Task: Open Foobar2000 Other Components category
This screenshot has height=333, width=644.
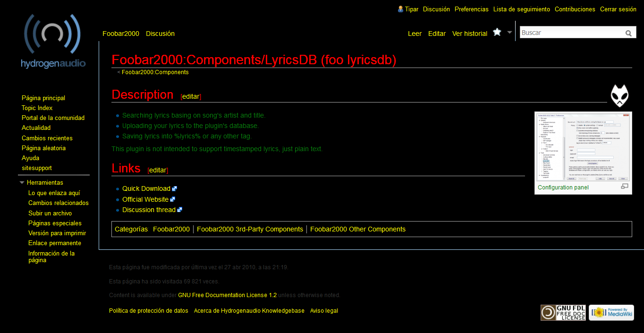Action: coord(358,229)
